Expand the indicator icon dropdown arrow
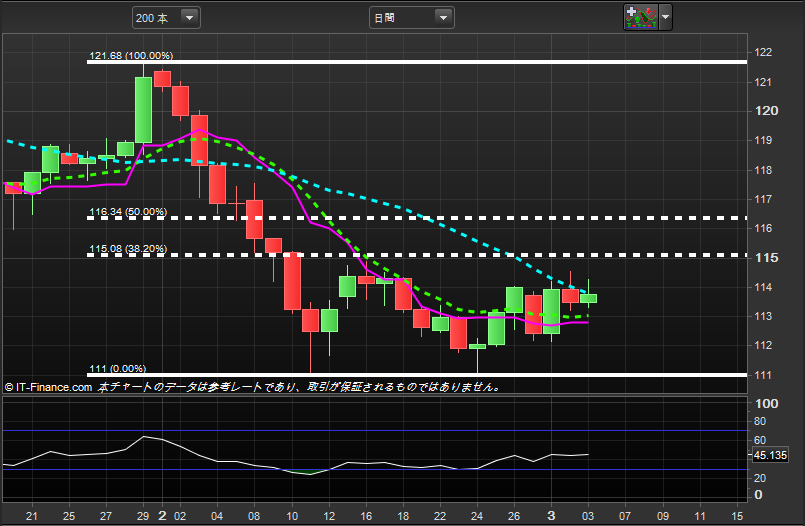The image size is (805, 526). (665, 17)
